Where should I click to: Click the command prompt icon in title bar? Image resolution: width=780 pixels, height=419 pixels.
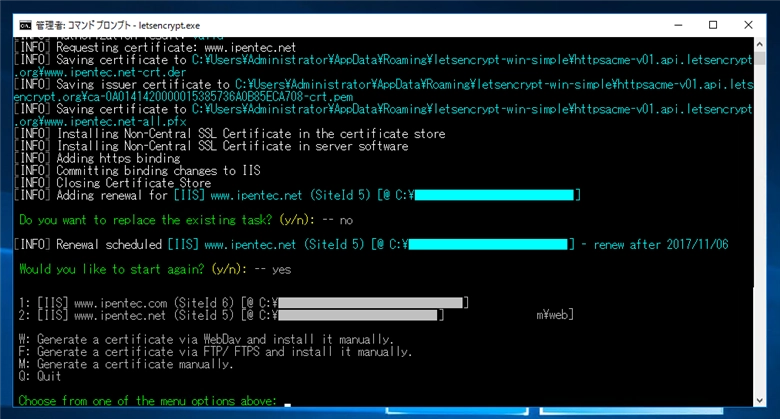tap(25, 25)
